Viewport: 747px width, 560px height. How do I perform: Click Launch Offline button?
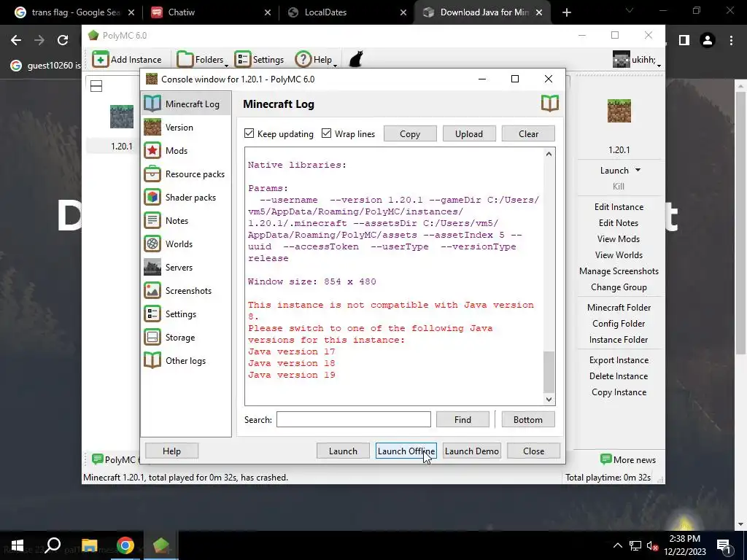[x=406, y=451]
